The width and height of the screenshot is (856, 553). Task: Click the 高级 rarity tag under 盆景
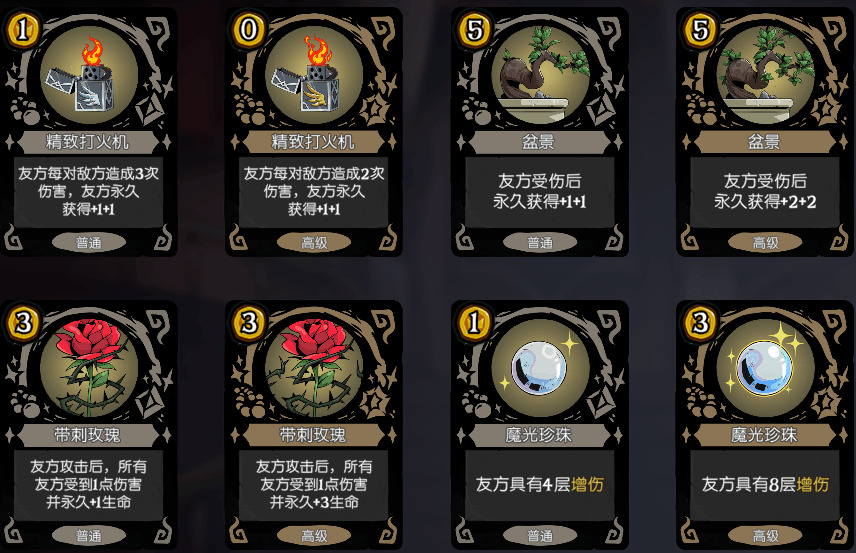point(765,242)
